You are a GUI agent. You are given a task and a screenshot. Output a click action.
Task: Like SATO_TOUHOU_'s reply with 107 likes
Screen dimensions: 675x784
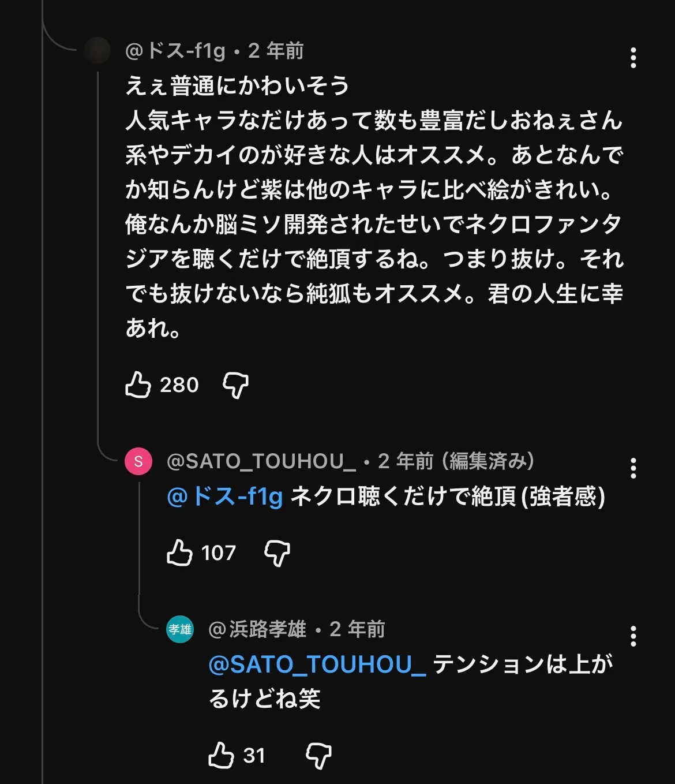pos(179,552)
